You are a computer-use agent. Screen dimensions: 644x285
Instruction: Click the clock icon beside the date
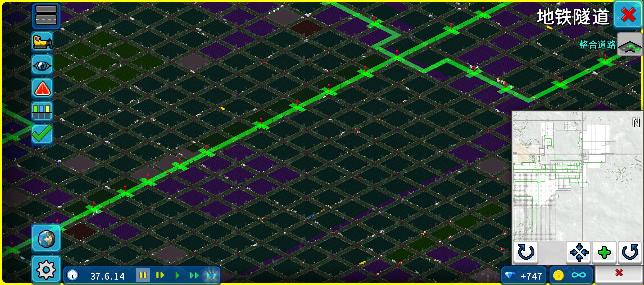(x=72, y=275)
